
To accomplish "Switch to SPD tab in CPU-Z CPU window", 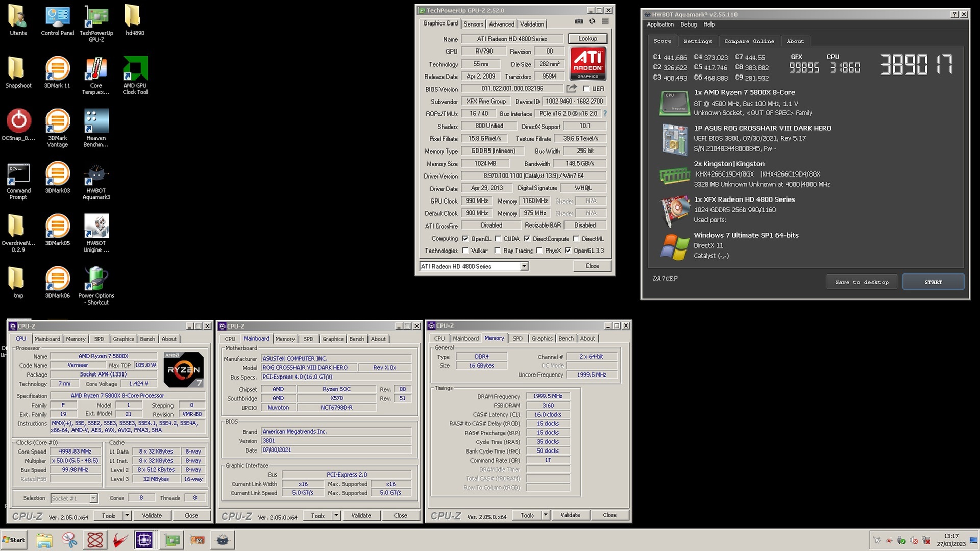I will [x=99, y=339].
